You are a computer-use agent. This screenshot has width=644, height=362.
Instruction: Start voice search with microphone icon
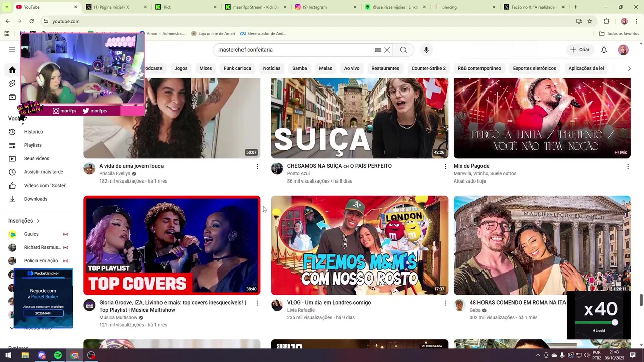(426, 50)
